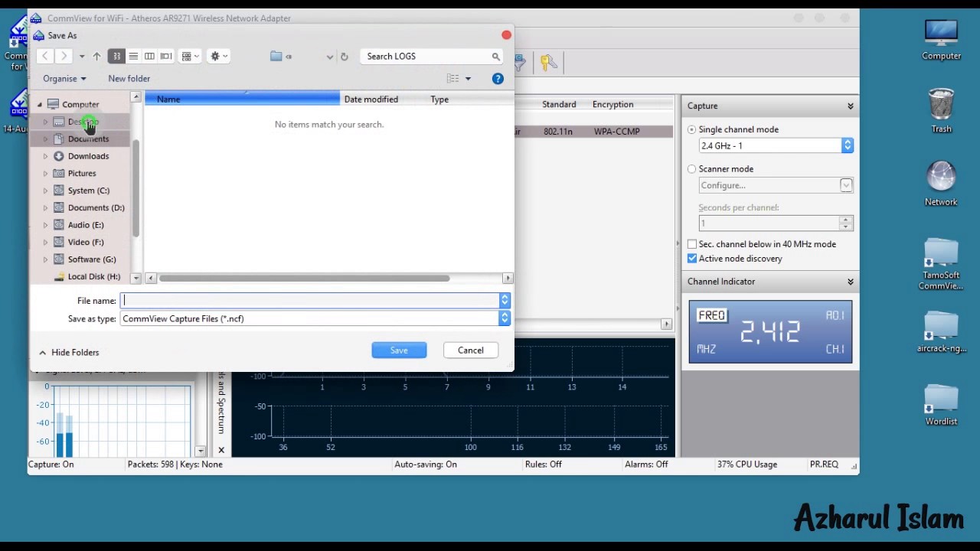Open the Wordlist folder on desktop

click(941, 404)
